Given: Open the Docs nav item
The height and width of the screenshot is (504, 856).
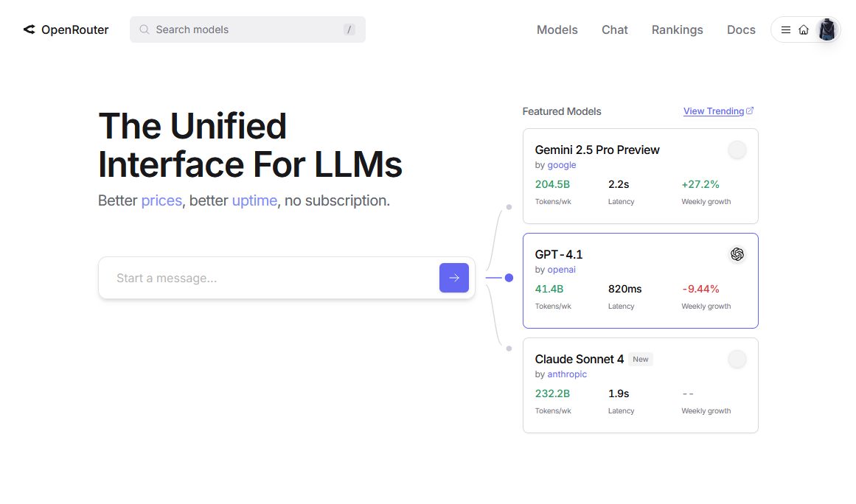Looking at the screenshot, I should [x=741, y=30].
